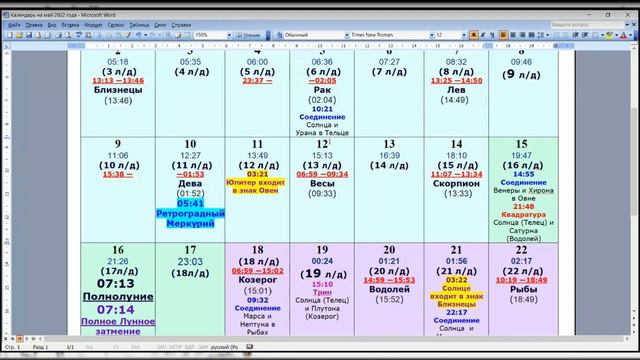
Task: Switch to normal view button
Action: click(x=6, y=339)
